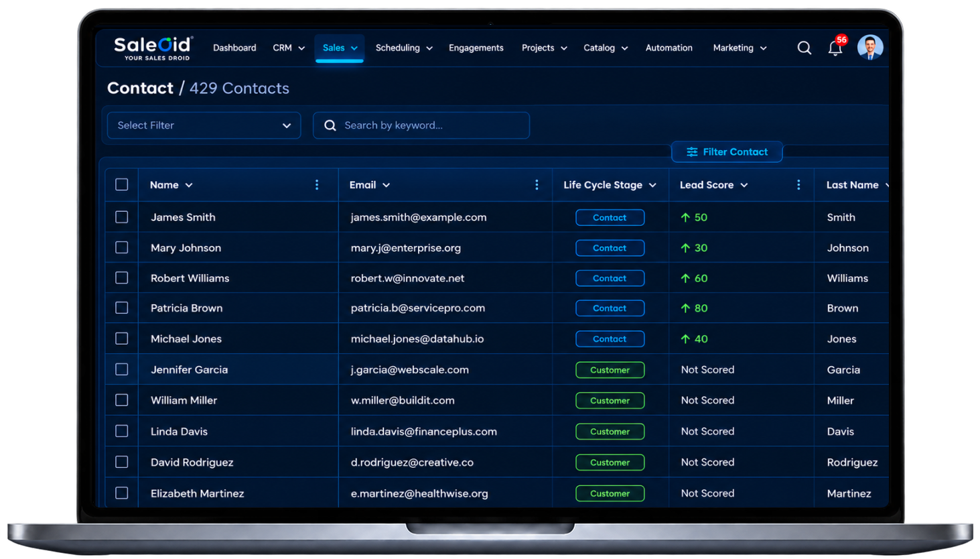Expand the Email column sort chevron

[387, 185]
